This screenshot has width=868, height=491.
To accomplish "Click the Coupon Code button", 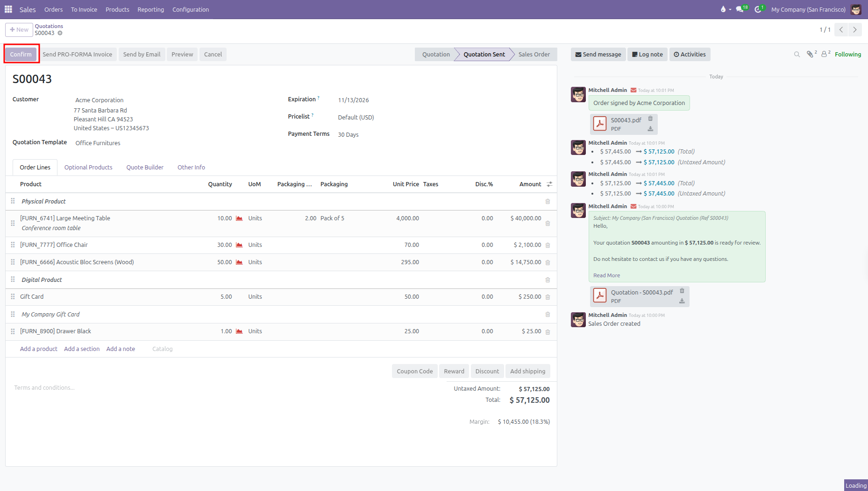I will (x=415, y=372).
